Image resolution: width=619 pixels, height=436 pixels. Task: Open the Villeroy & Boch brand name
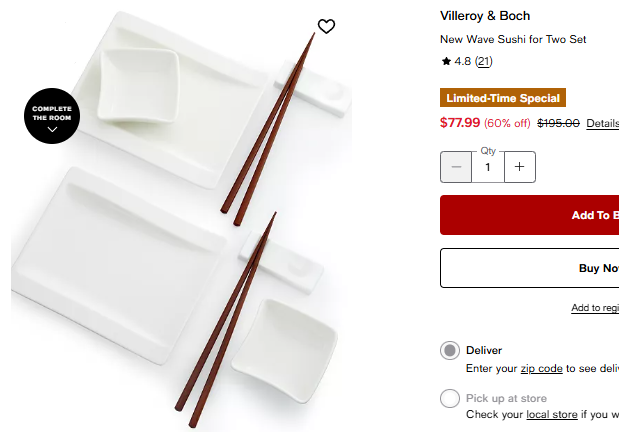click(x=485, y=16)
